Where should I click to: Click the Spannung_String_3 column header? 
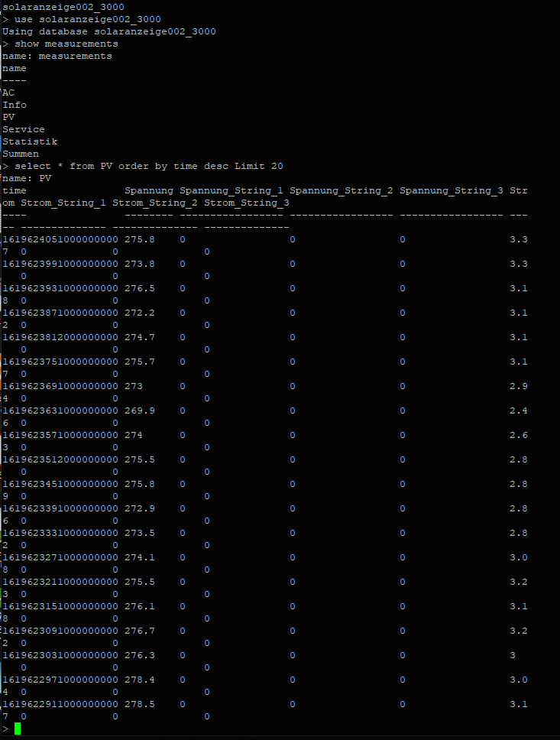[452, 190]
